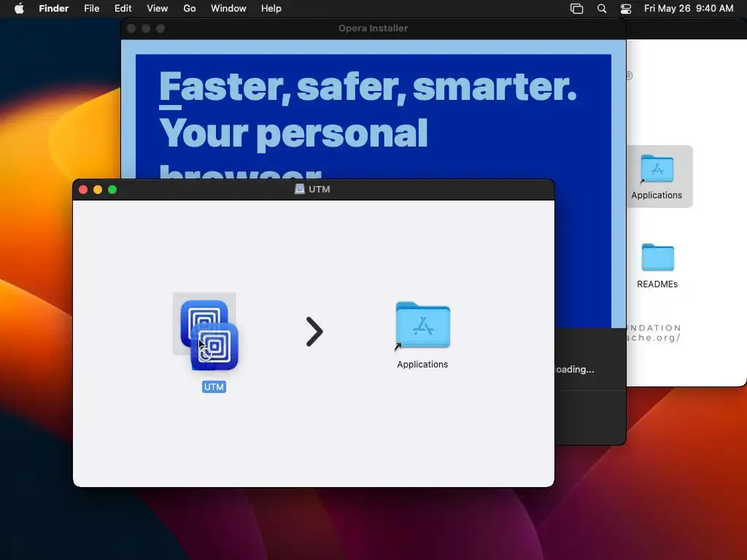
Task: Open the File menu
Action: (91, 9)
